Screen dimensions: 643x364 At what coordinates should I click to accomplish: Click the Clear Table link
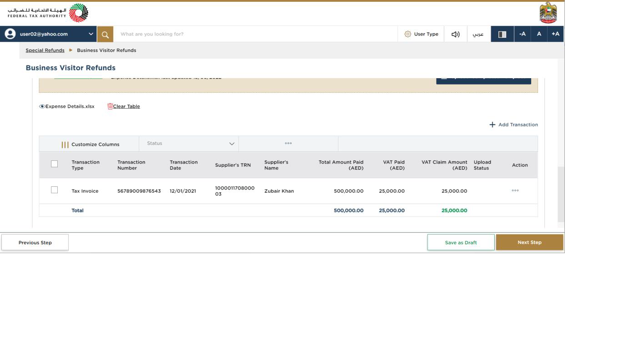pos(126,106)
